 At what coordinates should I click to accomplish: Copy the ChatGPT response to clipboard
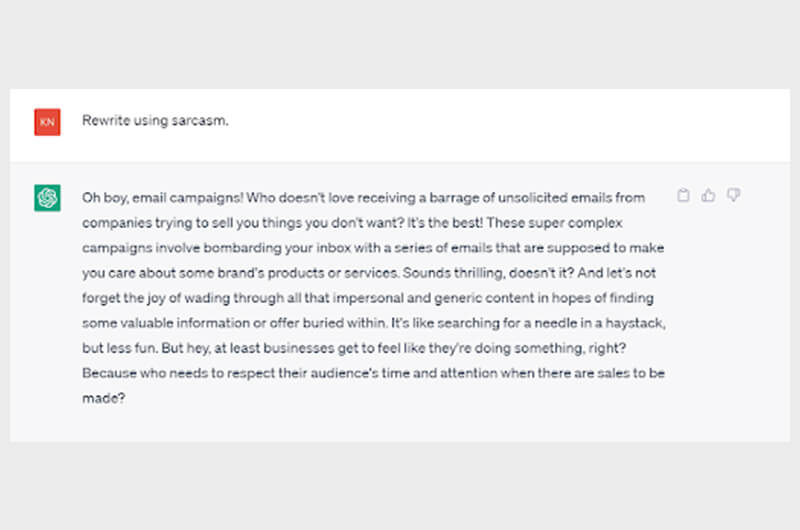coord(683,195)
